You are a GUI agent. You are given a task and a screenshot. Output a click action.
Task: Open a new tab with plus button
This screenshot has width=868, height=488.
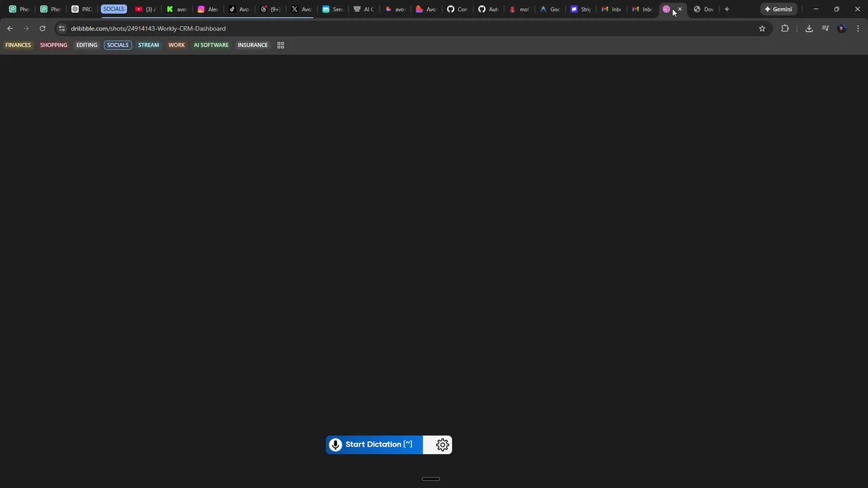click(726, 9)
